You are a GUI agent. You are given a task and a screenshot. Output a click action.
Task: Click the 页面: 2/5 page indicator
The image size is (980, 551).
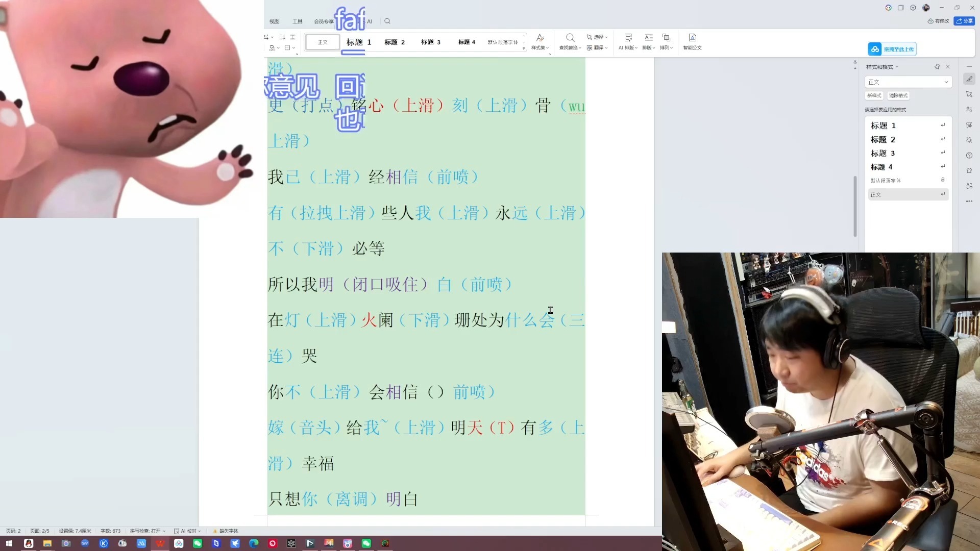[x=40, y=531]
